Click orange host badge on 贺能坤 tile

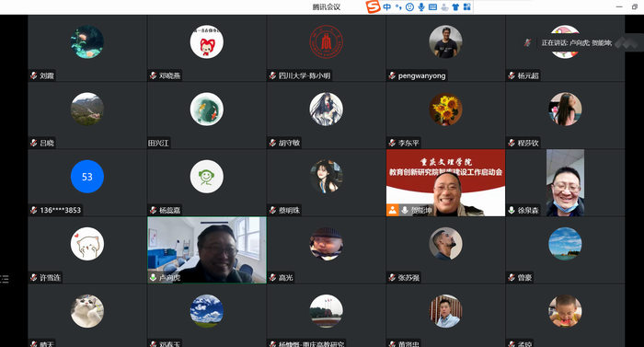click(x=392, y=210)
